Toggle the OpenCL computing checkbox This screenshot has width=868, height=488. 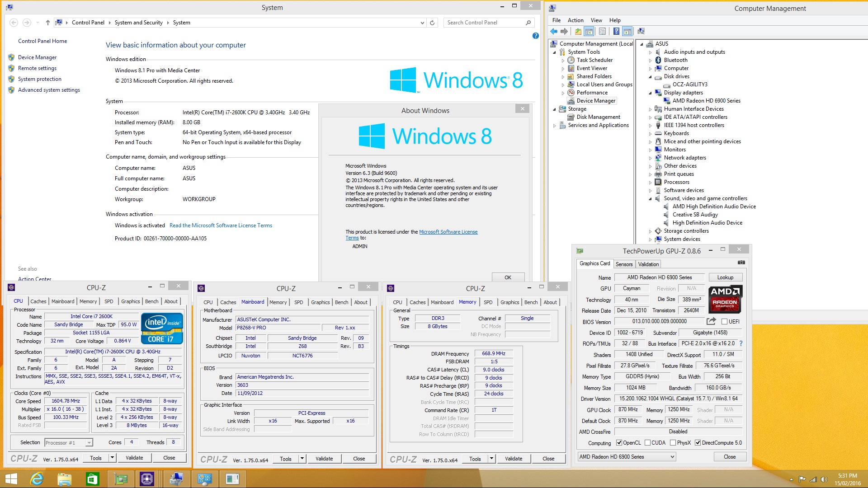(619, 443)
